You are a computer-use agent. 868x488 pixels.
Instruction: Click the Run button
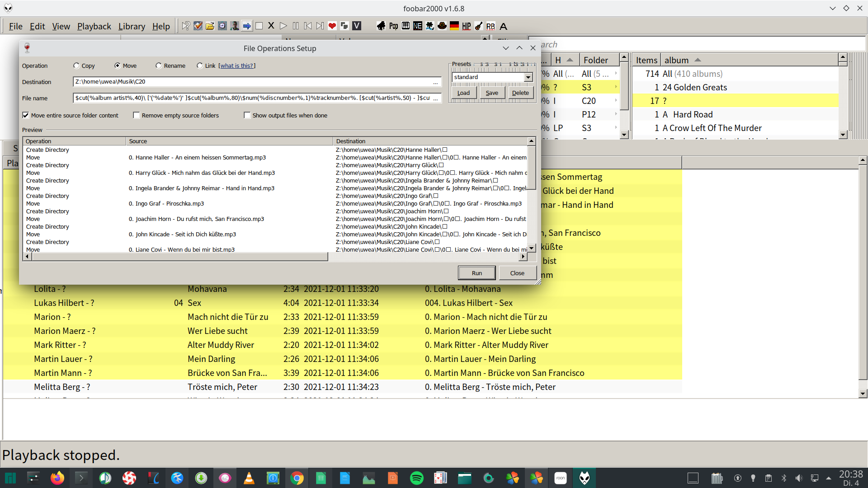point(477,273)
